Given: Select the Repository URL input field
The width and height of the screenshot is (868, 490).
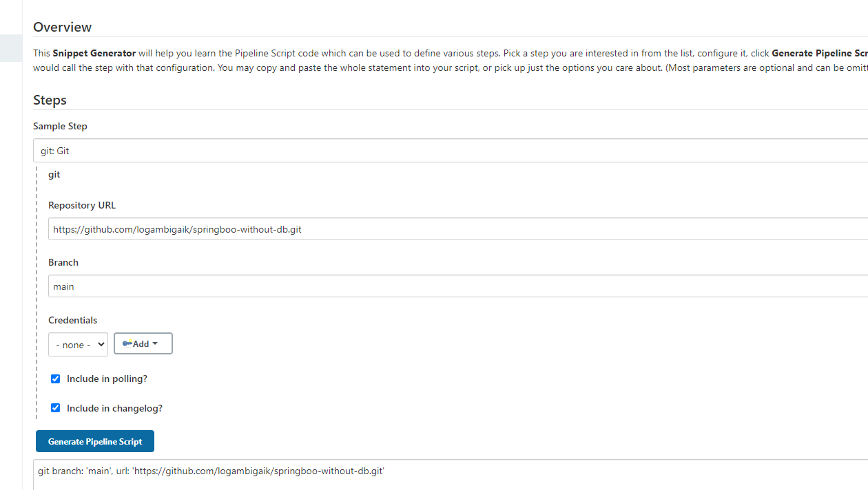Looking at the screenshot, I should click(x=276, y=228).
